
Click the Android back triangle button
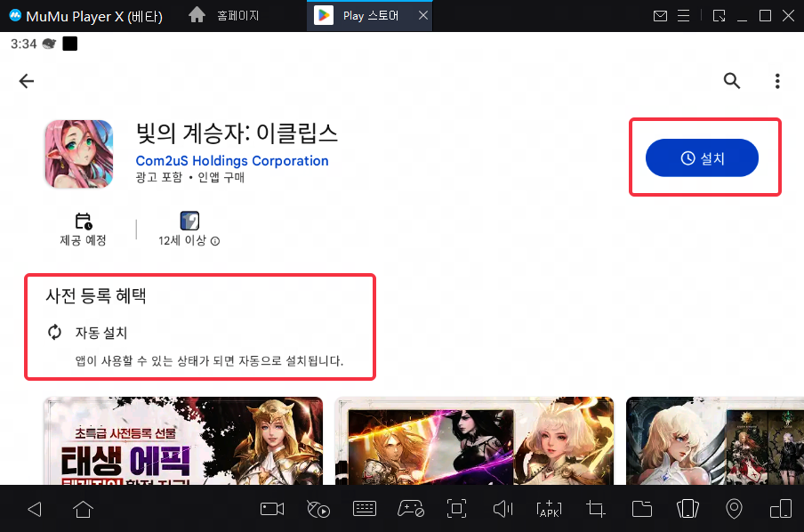35,510
